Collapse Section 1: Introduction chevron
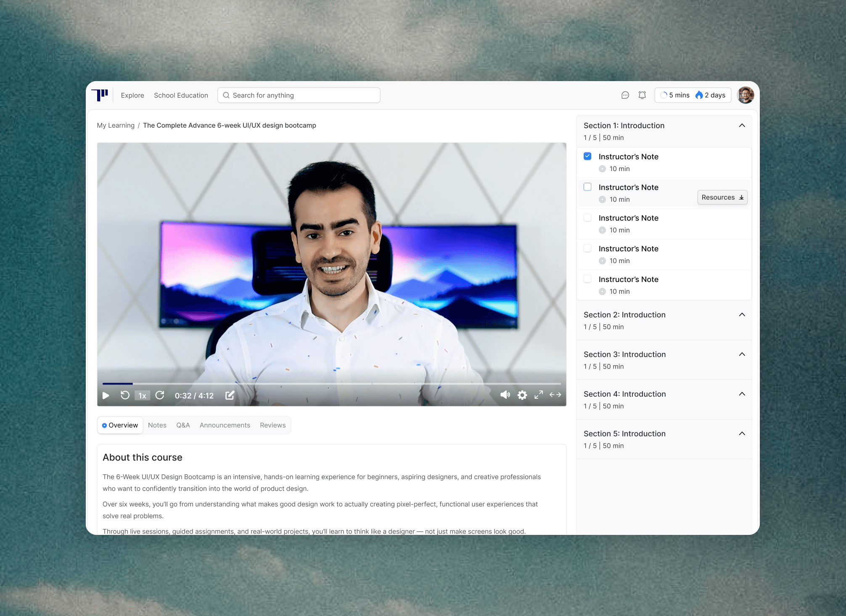 [x=742, y=126]
